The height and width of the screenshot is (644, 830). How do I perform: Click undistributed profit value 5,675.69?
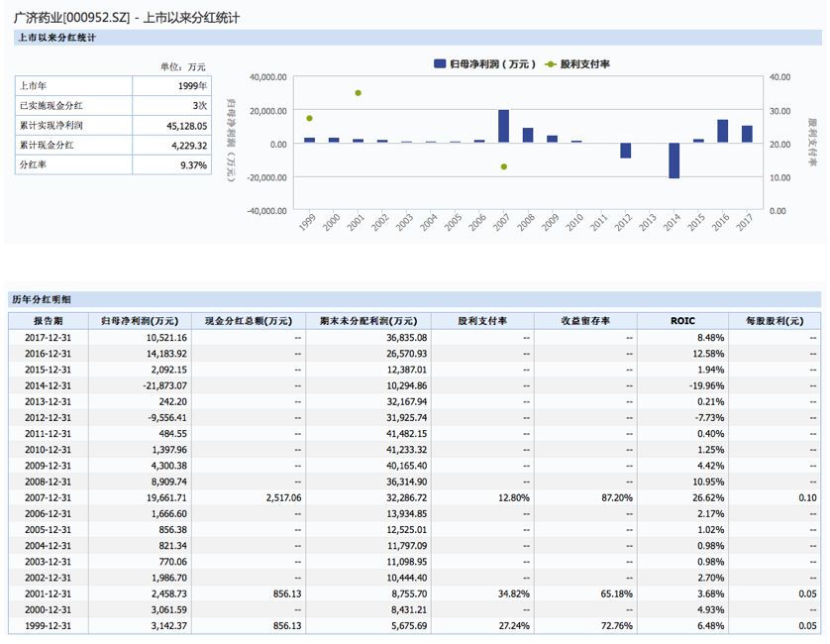pos(409,626)
